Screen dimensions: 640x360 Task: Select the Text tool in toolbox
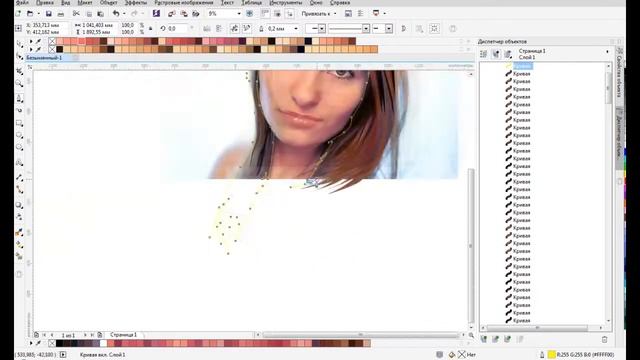click(x=19, y=163)
